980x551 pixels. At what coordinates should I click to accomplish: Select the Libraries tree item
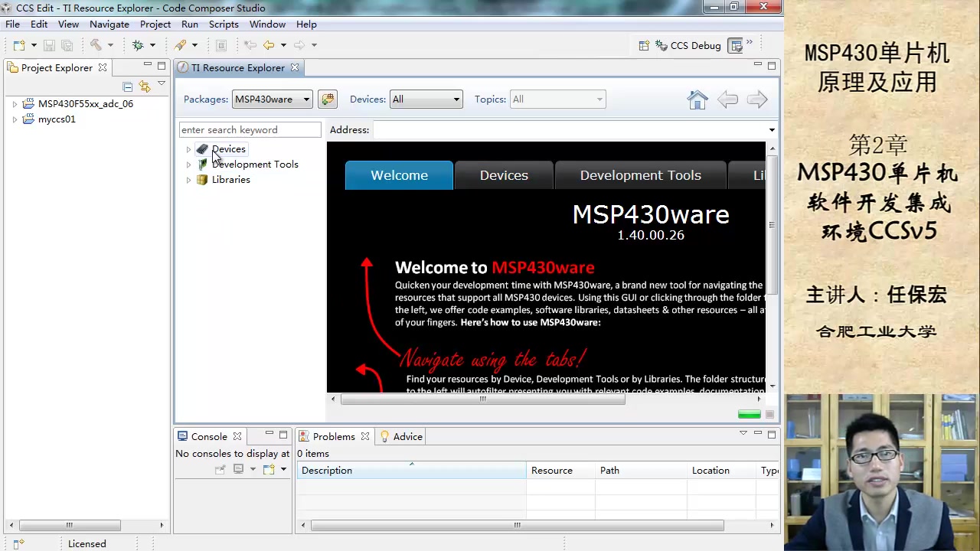pyautogui.click(x=231, y=180)
